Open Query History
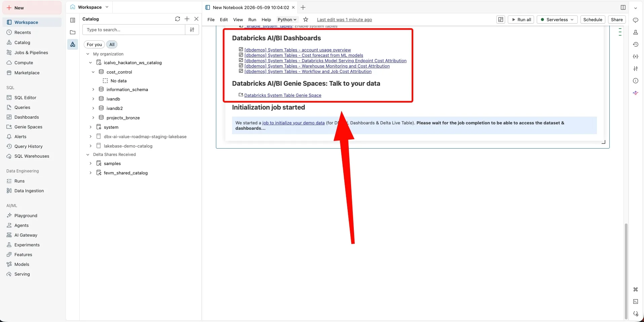Screen dimensions: 644x322 (x=32, y=146)
